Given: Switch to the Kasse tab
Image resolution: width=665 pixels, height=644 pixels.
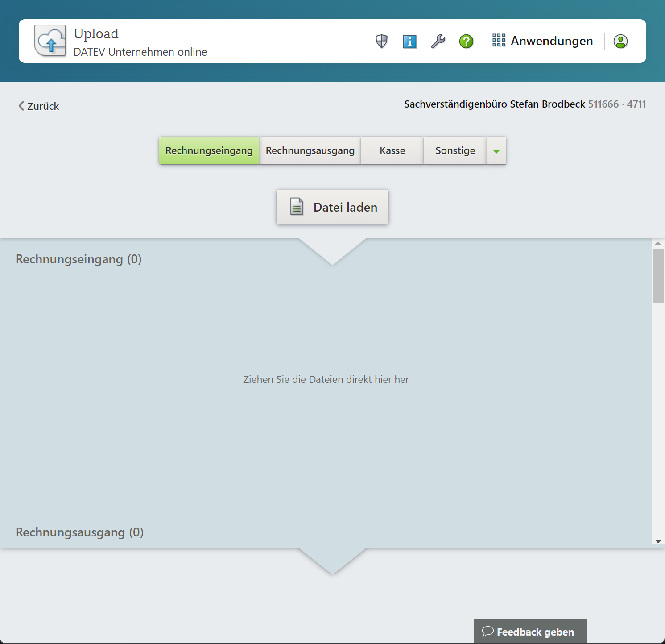Looking at the screenshot, I should pyautogui.click(x=392, y=150).
